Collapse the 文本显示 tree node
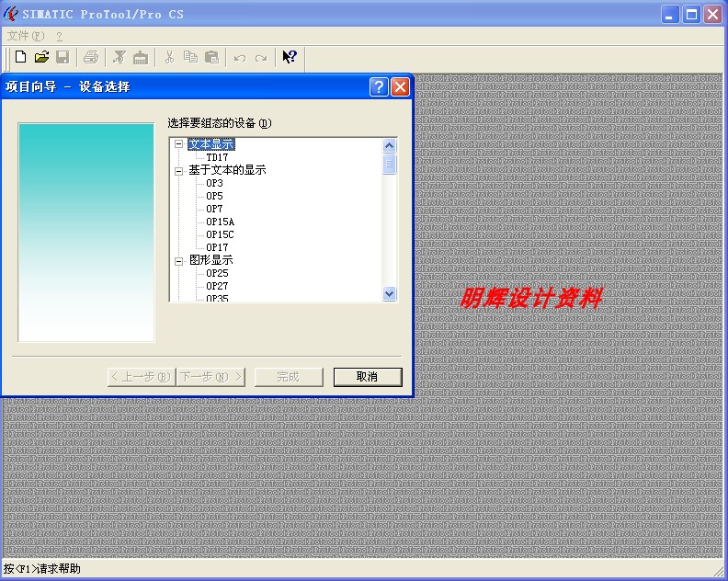The width and height of the screenshot is (728, 581). 178,144
